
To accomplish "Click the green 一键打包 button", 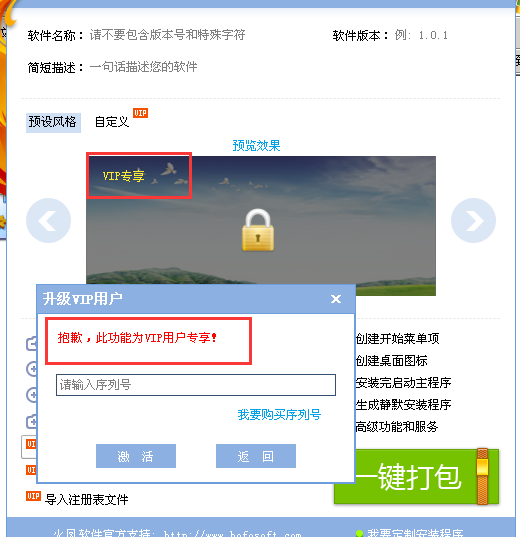I will point(416,476).
